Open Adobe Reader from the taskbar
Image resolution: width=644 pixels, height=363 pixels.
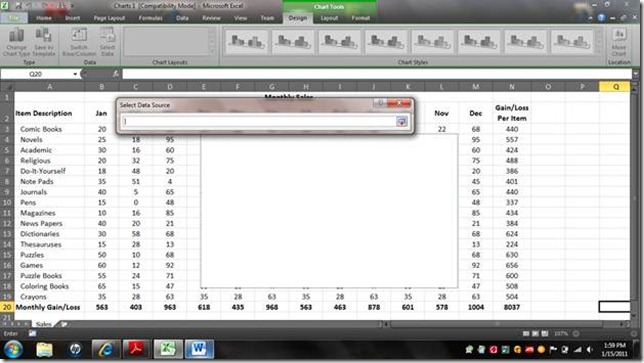[136, 349]
